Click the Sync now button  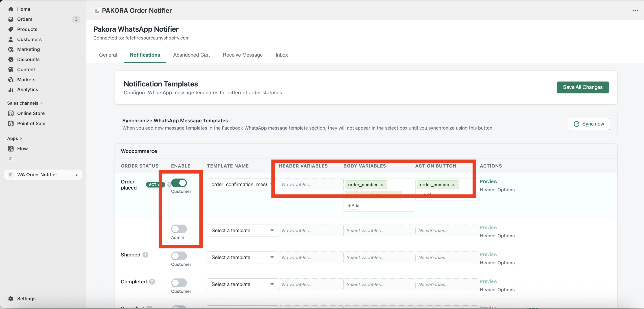pos(589,124)
